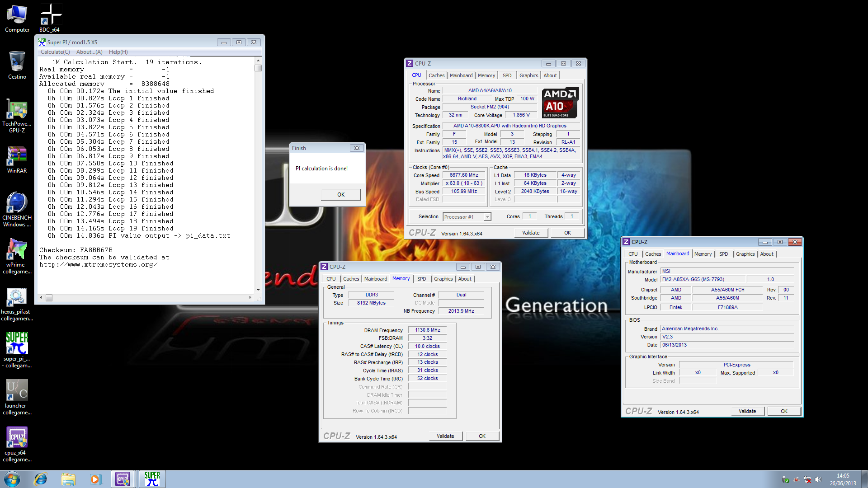
Task: Open Internet Explorer from taskbar
Action: (41, 479)
